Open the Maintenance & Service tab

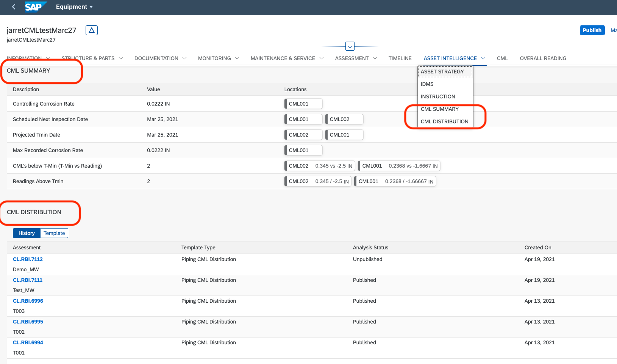[283, 58]
